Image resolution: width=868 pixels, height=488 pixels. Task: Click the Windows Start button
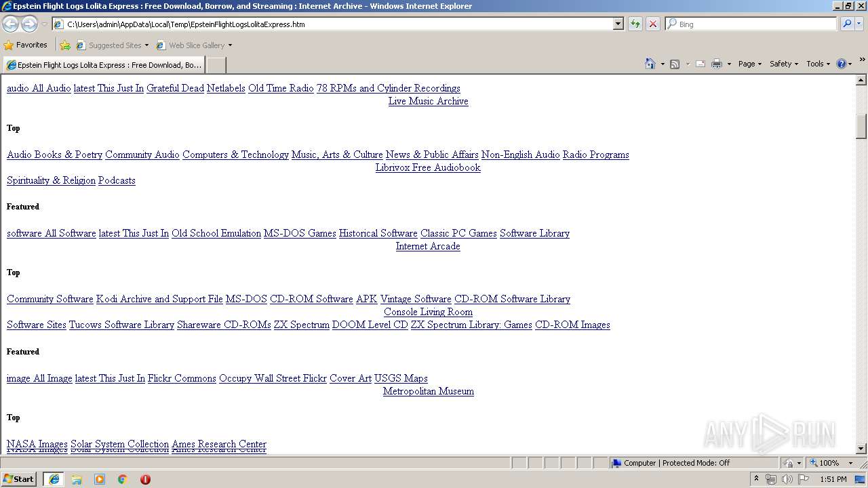(x=18, y=479)
